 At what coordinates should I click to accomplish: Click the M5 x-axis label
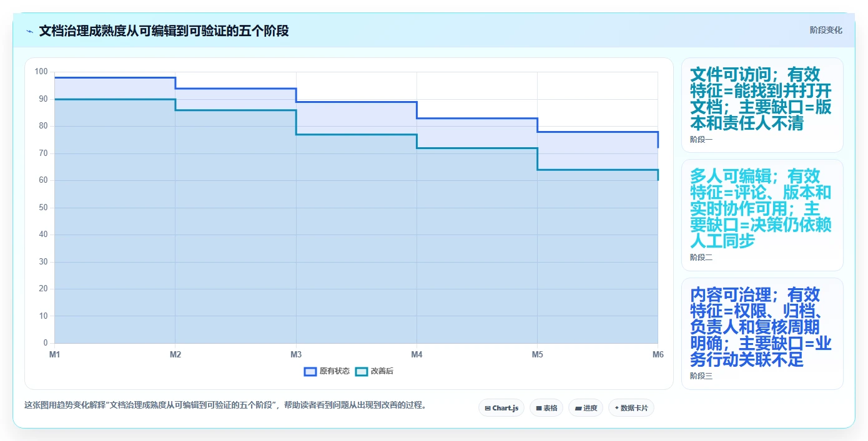click(x=537, y=354)
